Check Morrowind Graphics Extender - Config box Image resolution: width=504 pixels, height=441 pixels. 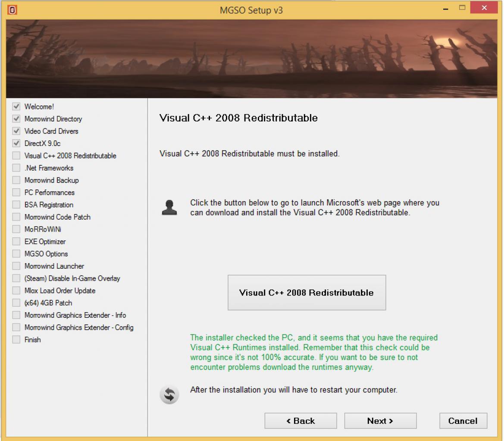point(16,327)
